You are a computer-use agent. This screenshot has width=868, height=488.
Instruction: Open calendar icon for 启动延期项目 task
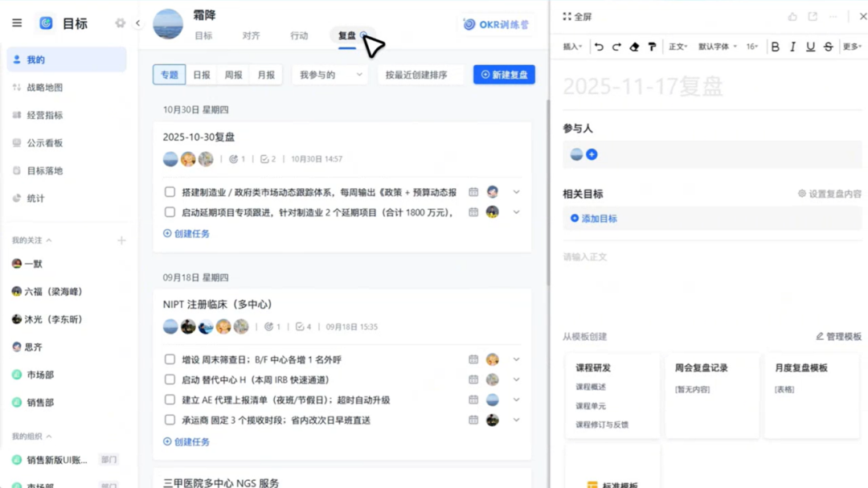[473, 212]
